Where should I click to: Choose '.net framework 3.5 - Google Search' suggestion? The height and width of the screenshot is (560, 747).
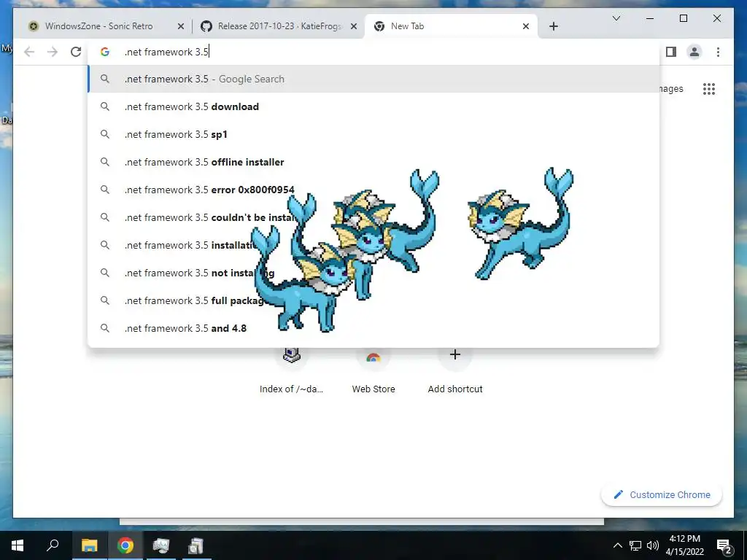click(374, 79)
